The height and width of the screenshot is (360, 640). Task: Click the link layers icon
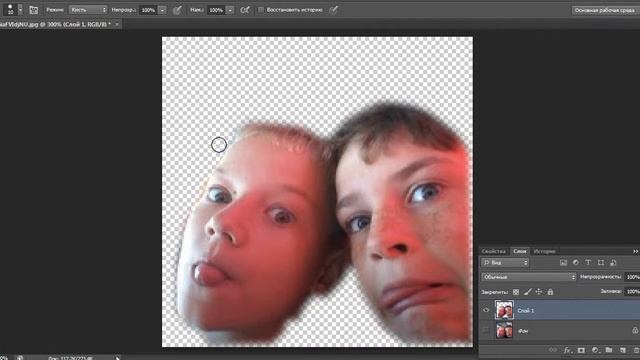pyautogui.click(x=553, y=350)
